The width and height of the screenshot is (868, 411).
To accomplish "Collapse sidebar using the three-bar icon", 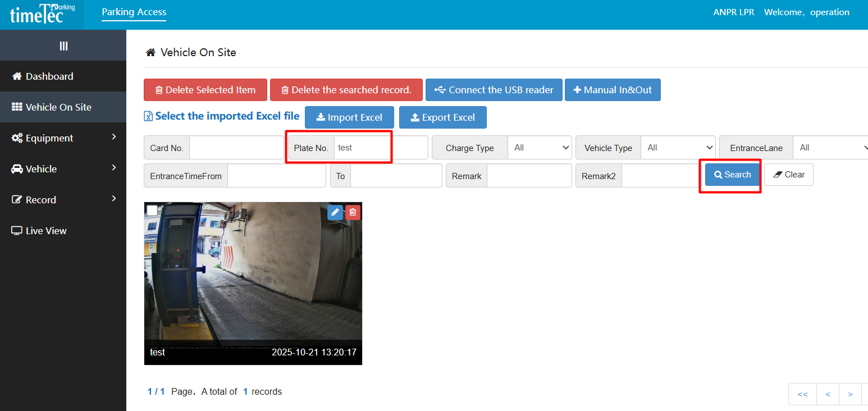I will (x=63, y=45).
